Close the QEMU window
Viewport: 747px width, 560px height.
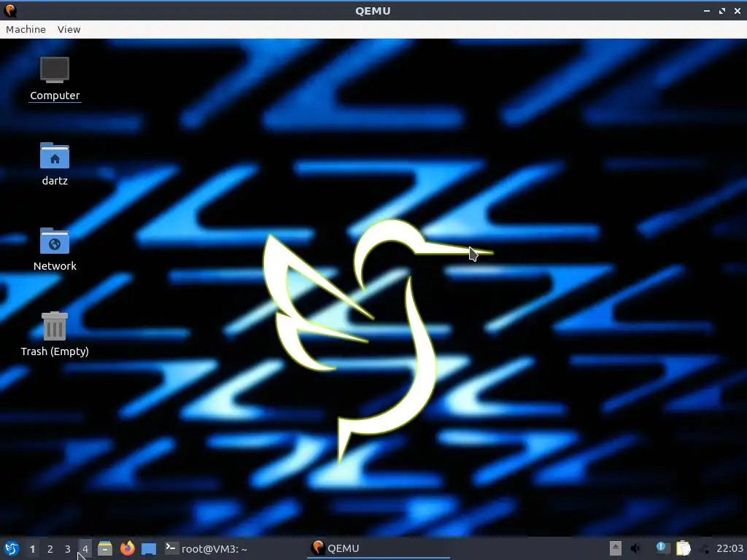pyautogui.click(x=738, y=10)
